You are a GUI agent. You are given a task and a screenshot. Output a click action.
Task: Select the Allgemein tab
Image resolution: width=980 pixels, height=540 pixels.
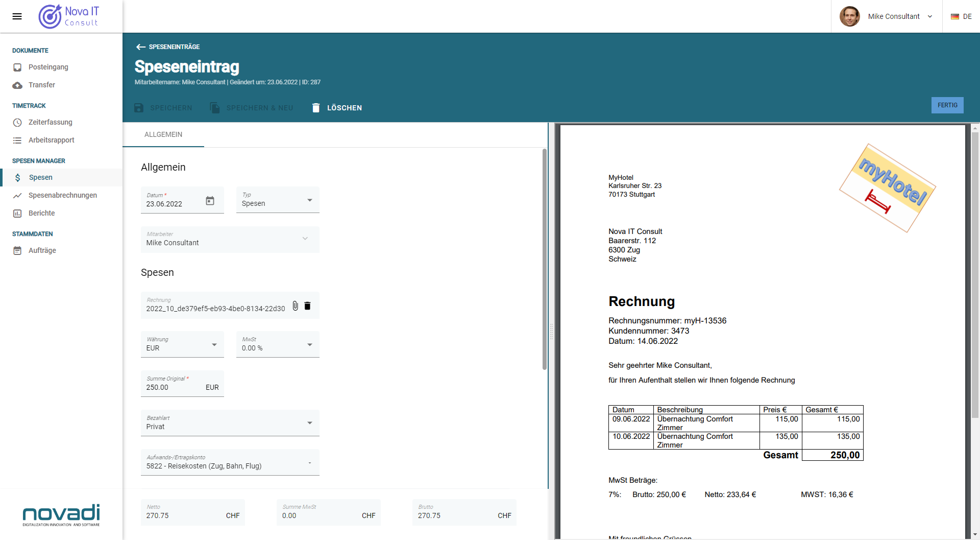point(163,135)
